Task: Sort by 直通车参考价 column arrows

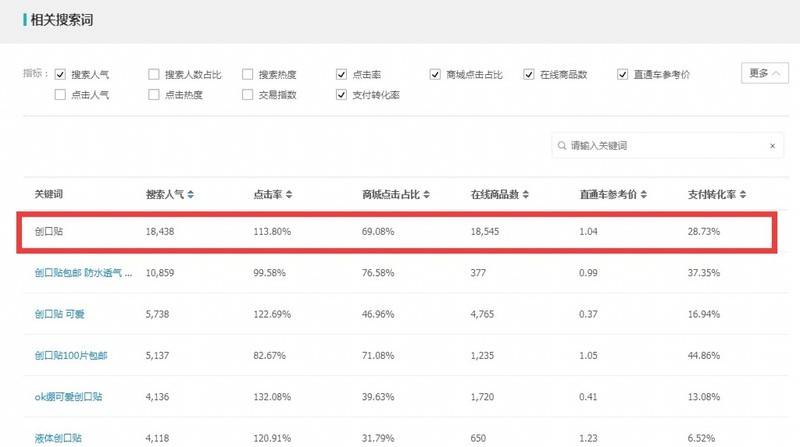Action: click(x=644, y=194)
